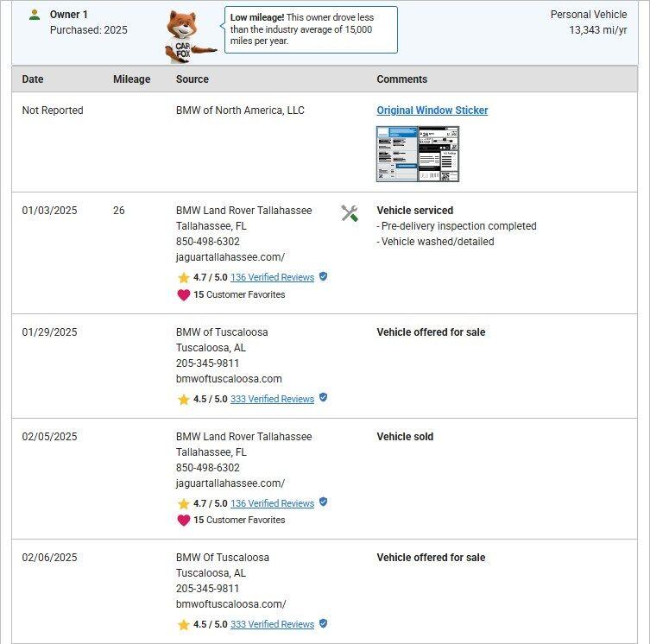The image size is (650, 644).
Task: Open 136 Verified Reviews in 01/03/2025 row
Action: [x=272, y=277]
